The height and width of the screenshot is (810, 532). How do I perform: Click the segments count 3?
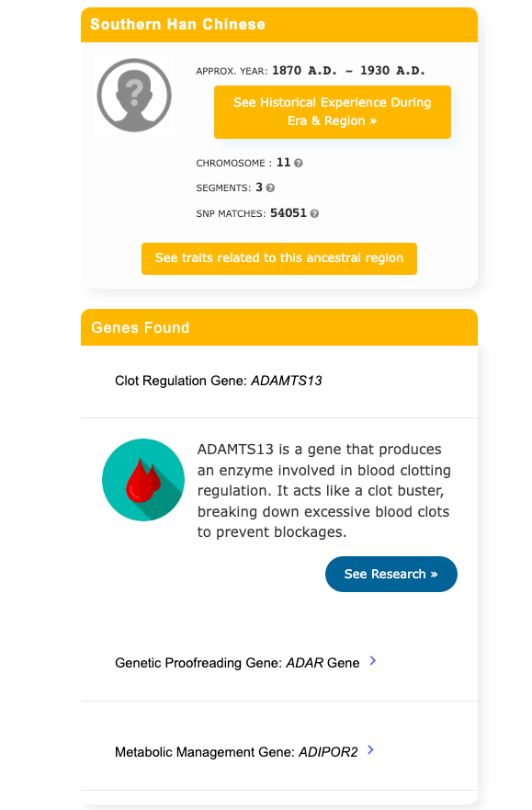[x=259, y=188]
